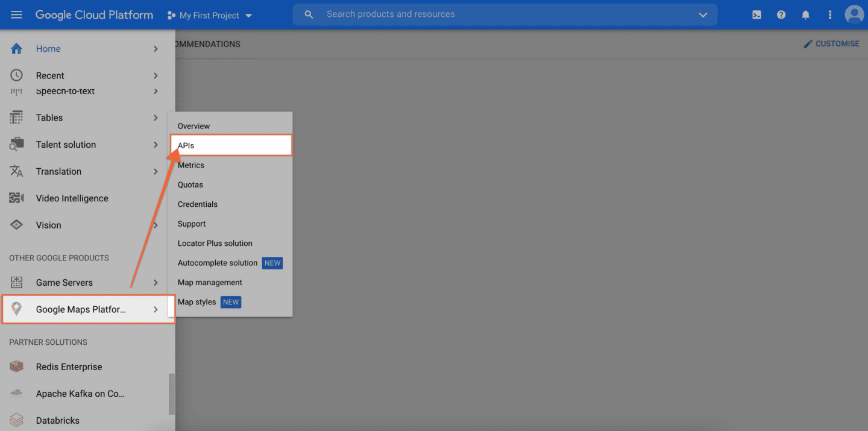
Task: Open the notifications bell
Action: coord(806,15)
